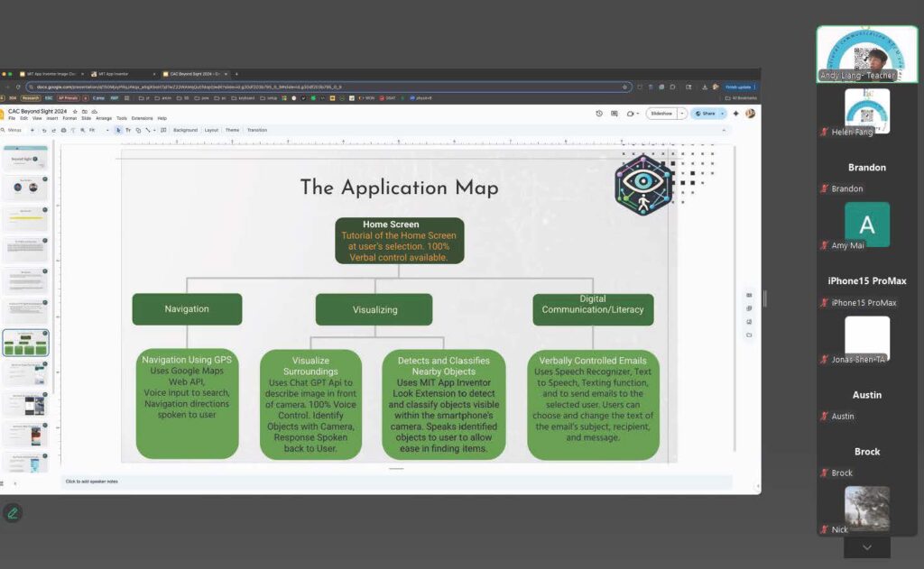Screen dimensions: 924x569
Task: Click the undo arrow in toolbar
Action: tap(43, 130)
